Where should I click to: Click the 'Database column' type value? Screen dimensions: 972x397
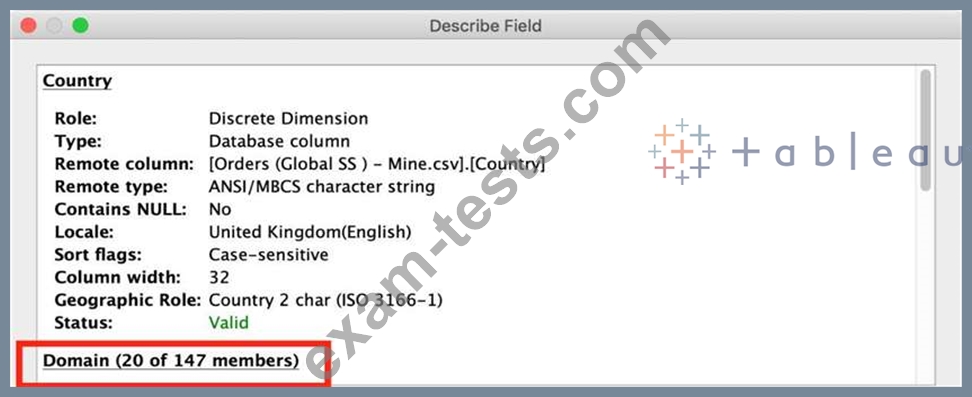(279, 141)
